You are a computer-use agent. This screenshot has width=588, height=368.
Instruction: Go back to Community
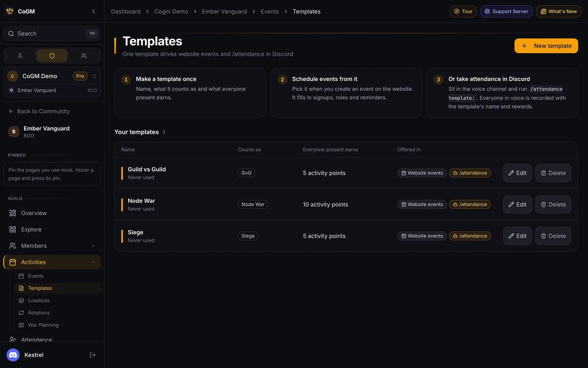(x=39, y=111)
